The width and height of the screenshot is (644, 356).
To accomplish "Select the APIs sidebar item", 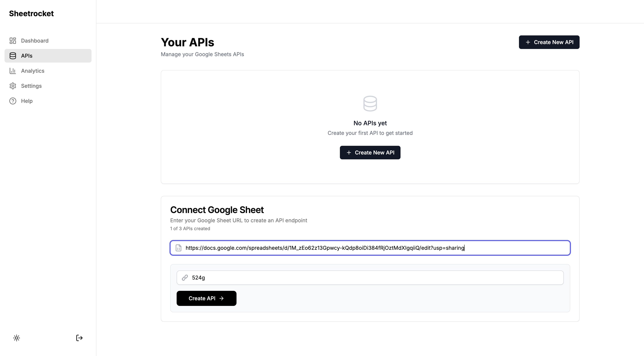I will pyautogui.click(x=48, y=56).
